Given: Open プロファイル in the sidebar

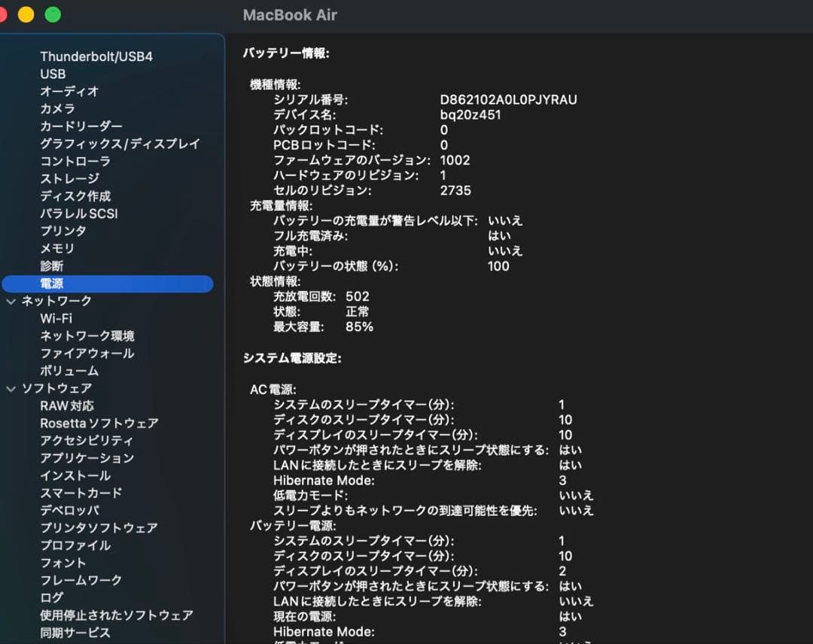Looking at the screenshot, I should click(x=75, y=545).
